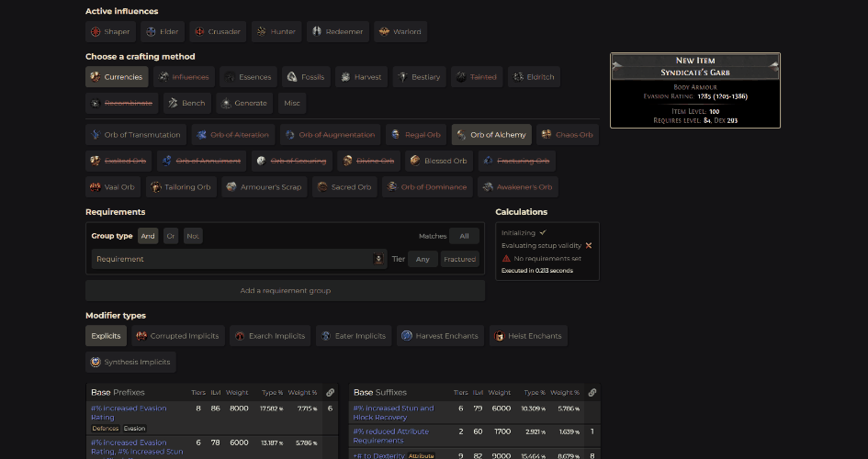Click link icon in Base Prefixes header

(330, 393)
